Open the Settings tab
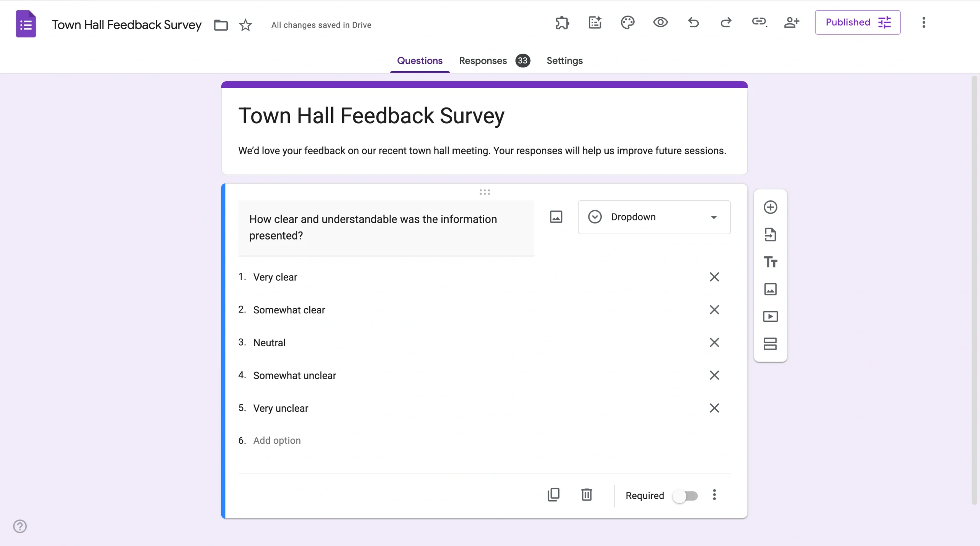The width and height of the screenshot is (980, 546). pos(564,61)
